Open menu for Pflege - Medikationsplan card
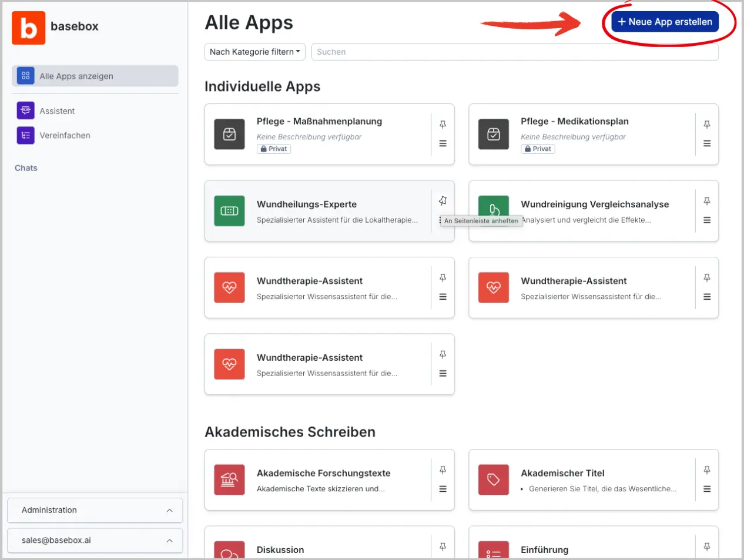744x560 pixels. point(706,143)
